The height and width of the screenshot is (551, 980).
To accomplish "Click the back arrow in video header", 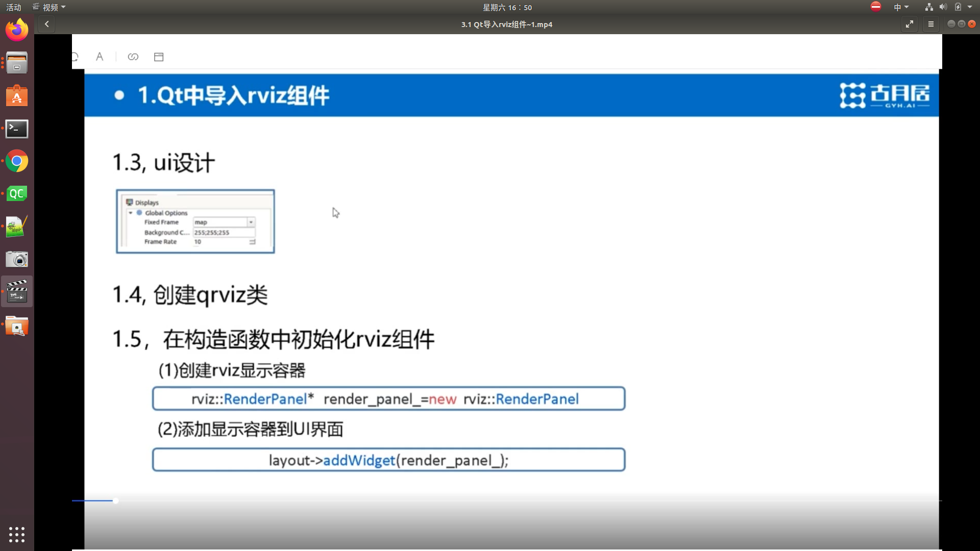I will point(46,24).
